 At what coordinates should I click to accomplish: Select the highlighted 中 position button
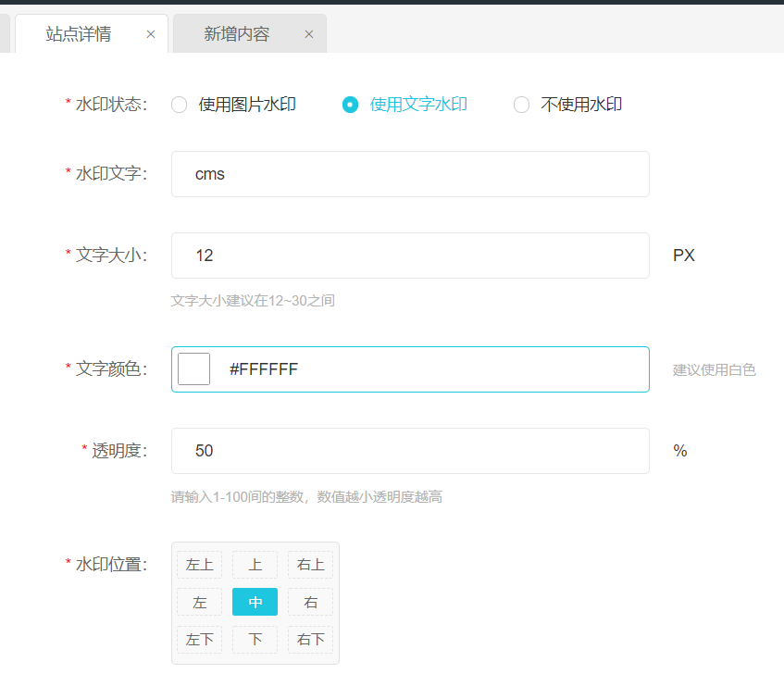(255, 603)
